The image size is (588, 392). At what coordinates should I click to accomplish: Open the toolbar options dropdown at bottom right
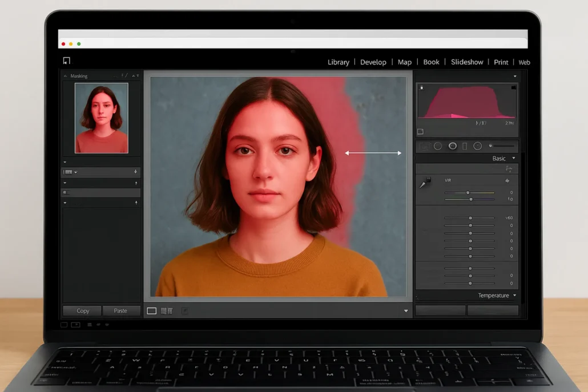click(406, 310)
